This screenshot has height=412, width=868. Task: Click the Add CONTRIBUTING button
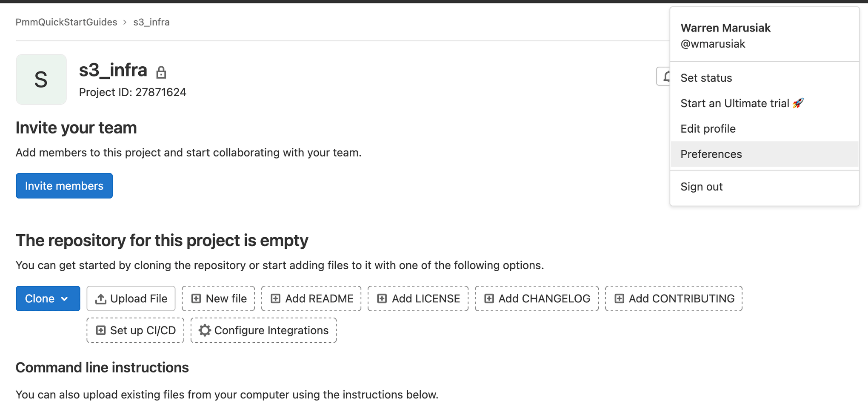tap(674, 298)
